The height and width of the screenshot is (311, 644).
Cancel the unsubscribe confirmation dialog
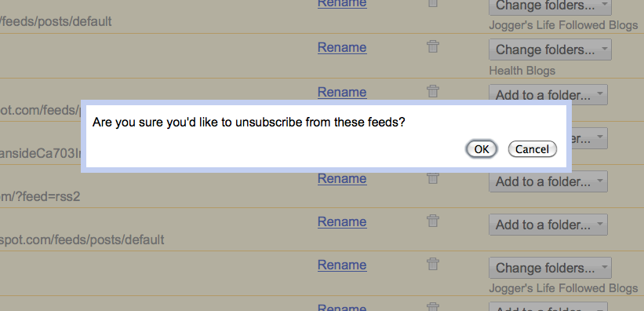[x=533, y=149]
